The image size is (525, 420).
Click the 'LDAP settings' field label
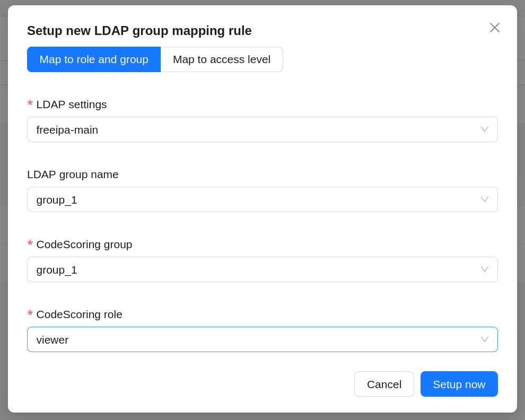(71, 104)
